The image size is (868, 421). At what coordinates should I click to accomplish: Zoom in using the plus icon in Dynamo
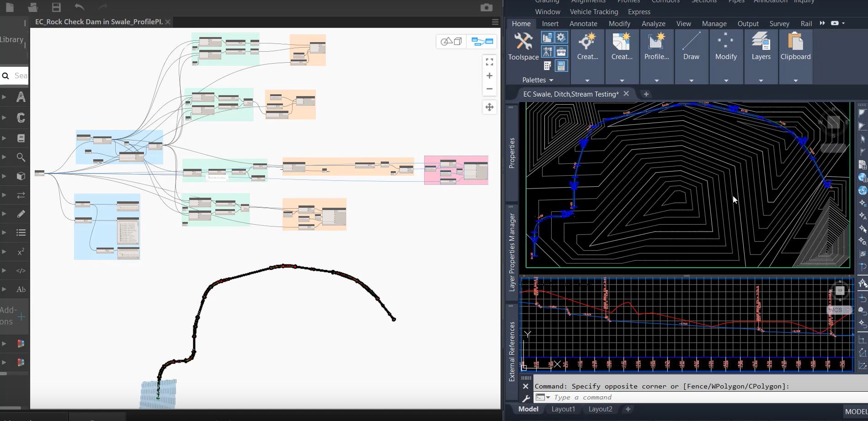tap(490, 76)
